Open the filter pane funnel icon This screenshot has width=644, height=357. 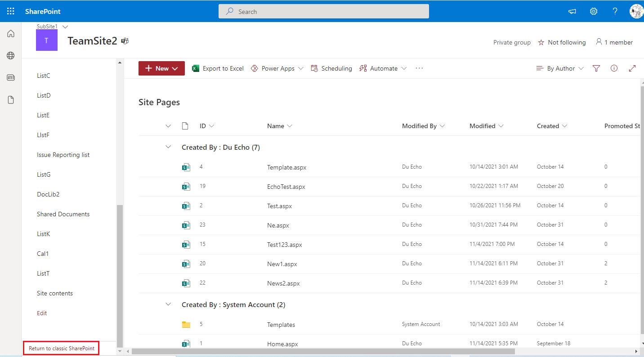pyautogui.click(x=596, y=68)
